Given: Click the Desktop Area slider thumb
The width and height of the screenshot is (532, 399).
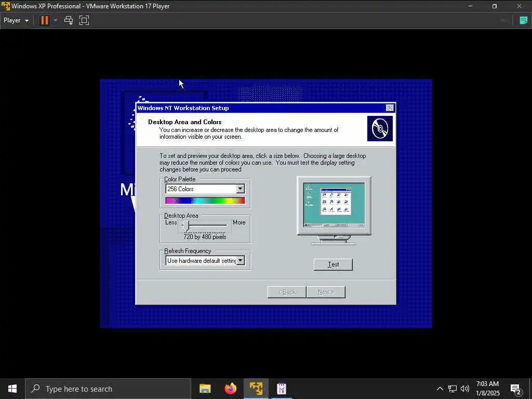Looking at the screenshot, I should [186, 226].
